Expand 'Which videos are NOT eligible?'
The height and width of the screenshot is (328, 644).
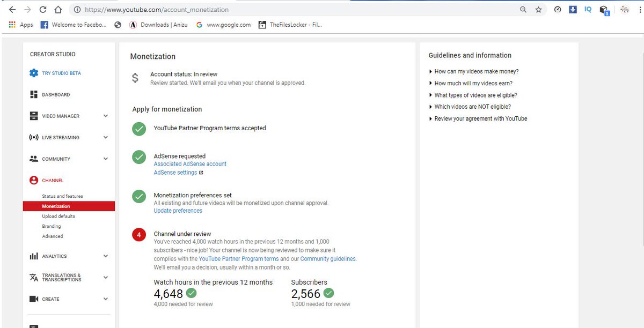470,107
